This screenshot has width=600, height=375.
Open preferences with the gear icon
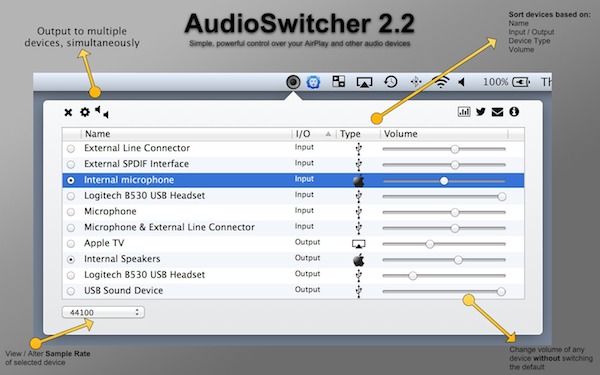click(85, 112)
